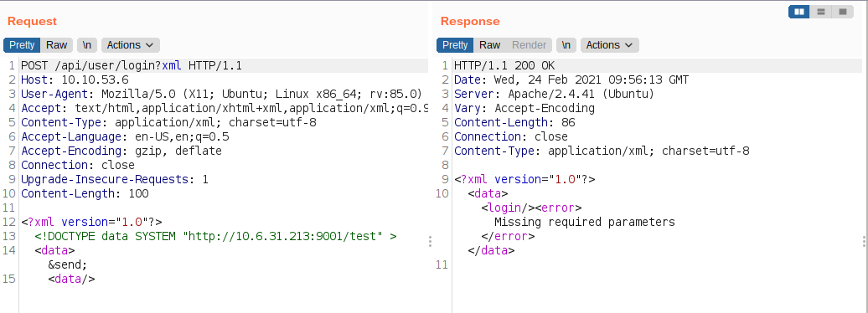
Task: Click the Accept: text/html header line
Action: [225, 109]
